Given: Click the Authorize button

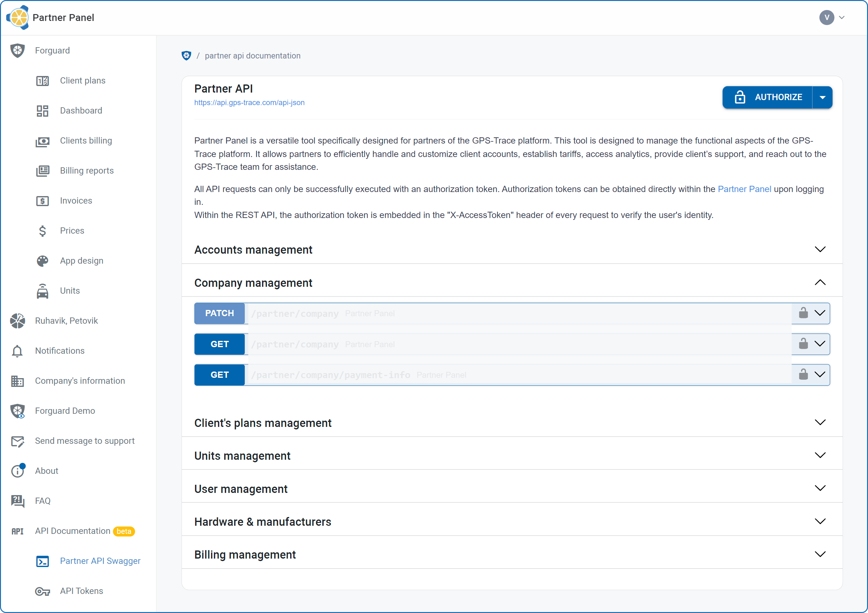Looking at the screenshot, I should pos(770,98).
